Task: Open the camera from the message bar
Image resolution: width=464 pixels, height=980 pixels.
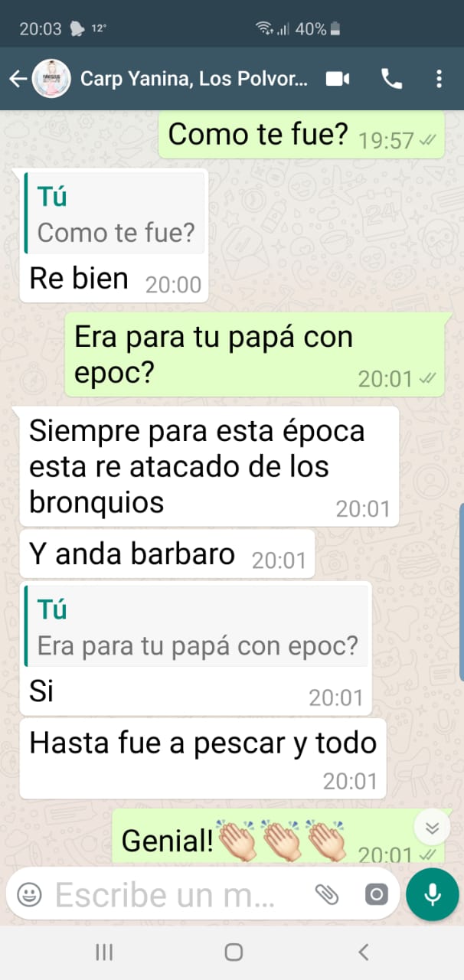Action: pos(376,894)
